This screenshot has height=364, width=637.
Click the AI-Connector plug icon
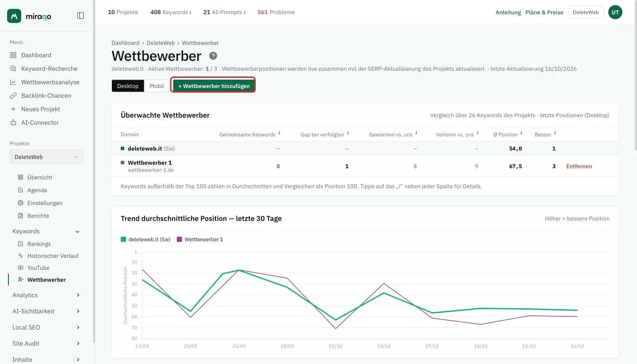pos(13,123)
